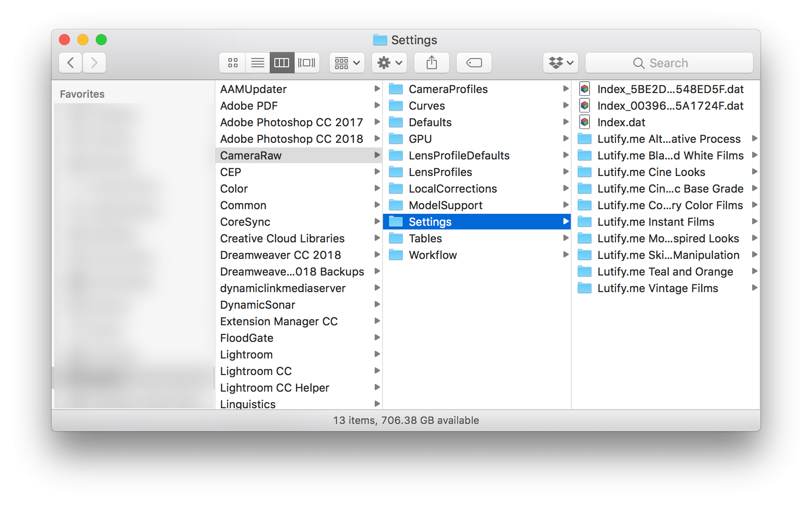Go back with the left chevron button

pyautogui.click(x=70, y=63)
